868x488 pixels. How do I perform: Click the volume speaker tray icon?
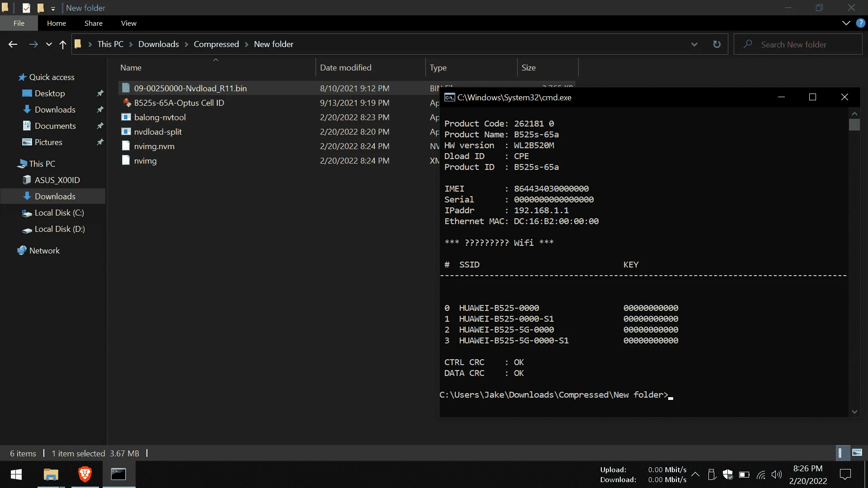[777, 474]
